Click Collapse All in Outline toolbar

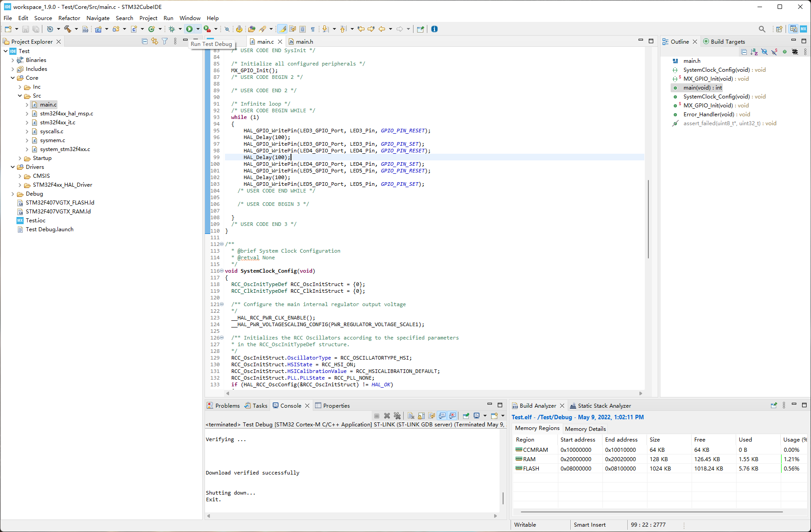pyautogui.click(x=744, y=52)
